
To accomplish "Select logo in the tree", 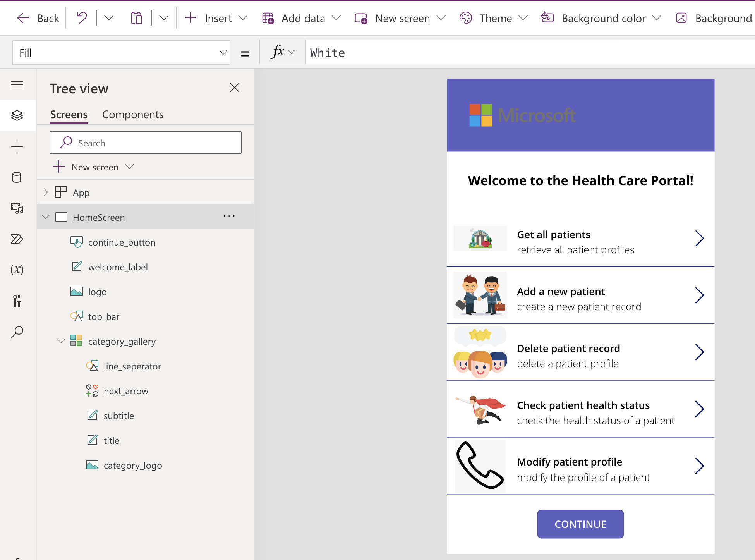I will coord(97,292).
